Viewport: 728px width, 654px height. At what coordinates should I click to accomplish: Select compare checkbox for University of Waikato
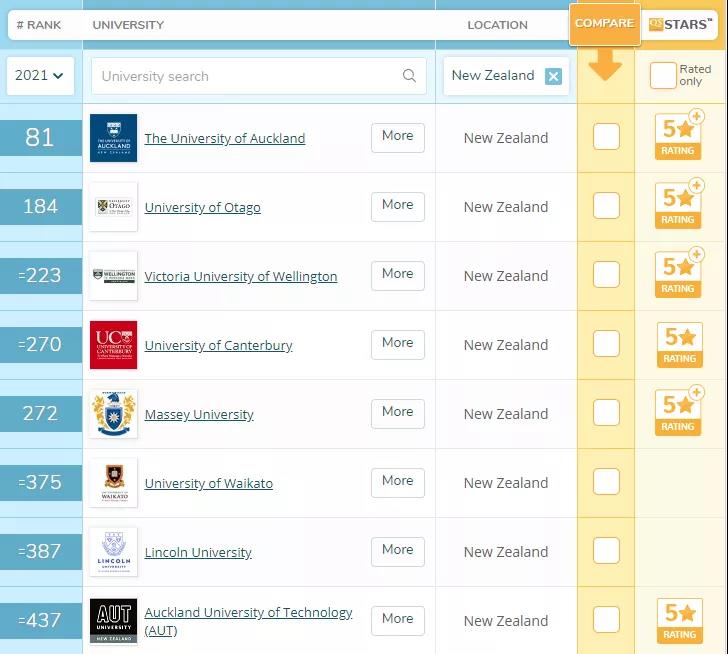click(606, 482)
